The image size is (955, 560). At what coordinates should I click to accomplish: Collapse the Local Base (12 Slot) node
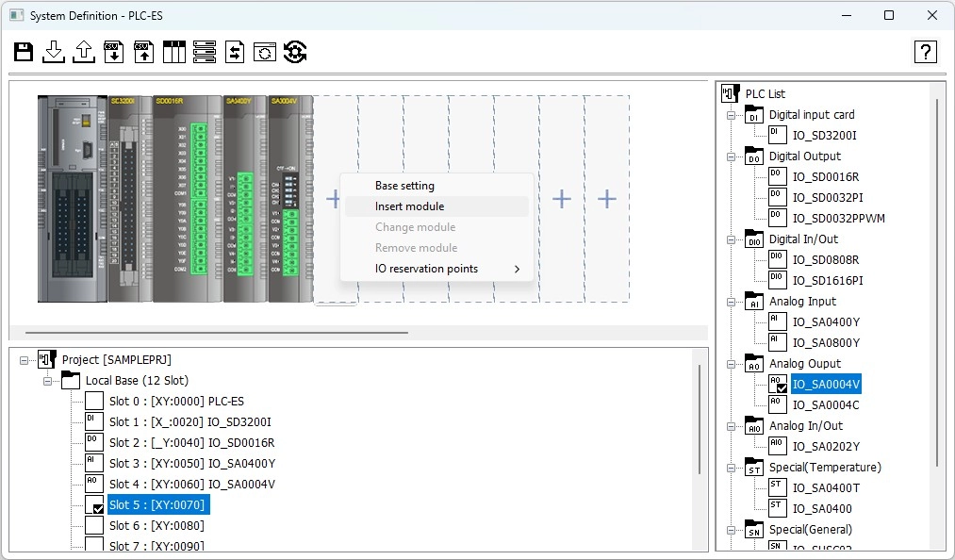(47, 381)
